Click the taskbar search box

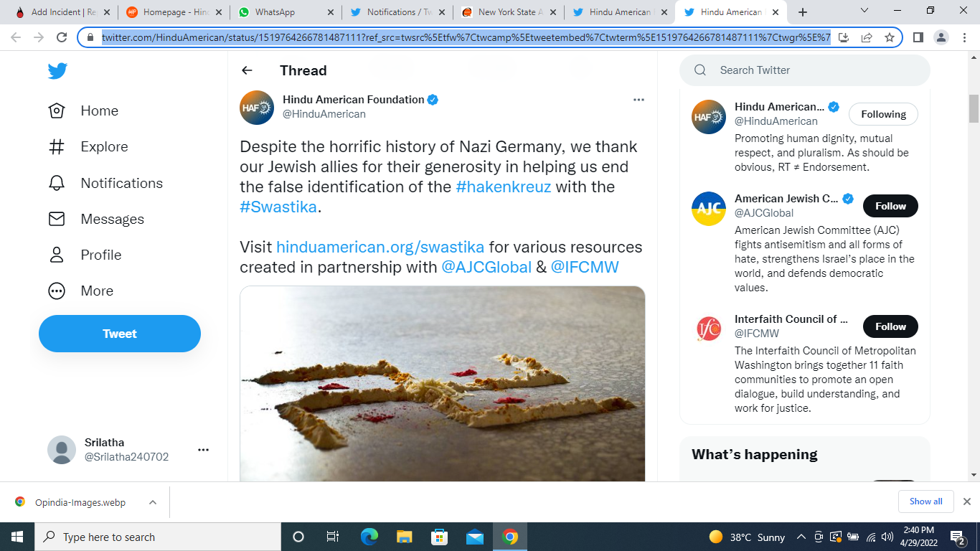click(x=158, y=537)
